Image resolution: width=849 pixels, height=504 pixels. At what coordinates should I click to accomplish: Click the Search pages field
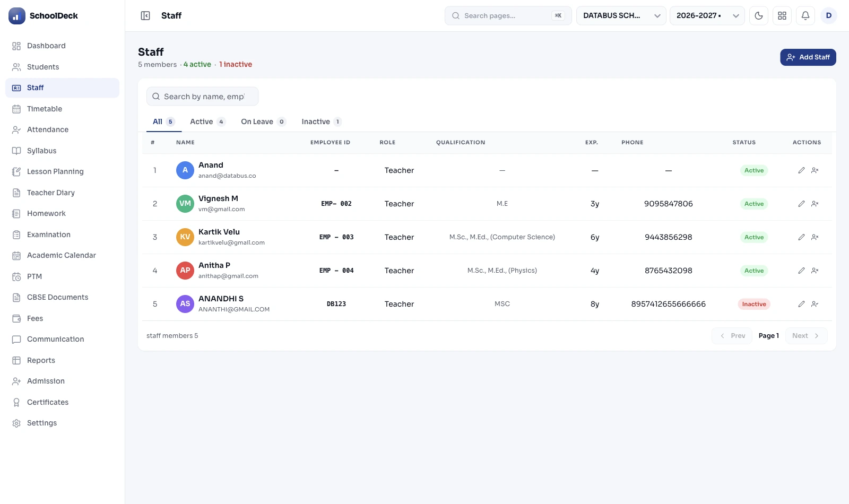coord(508,16)
